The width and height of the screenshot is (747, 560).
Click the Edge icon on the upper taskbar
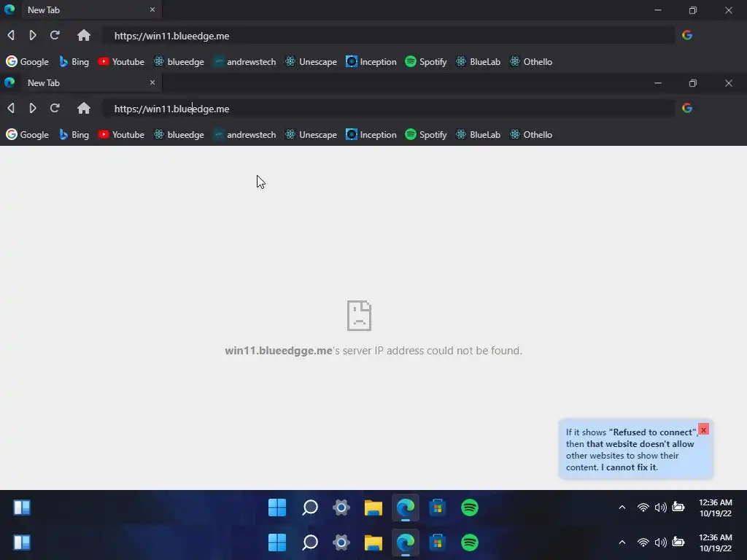pos(406,507)
